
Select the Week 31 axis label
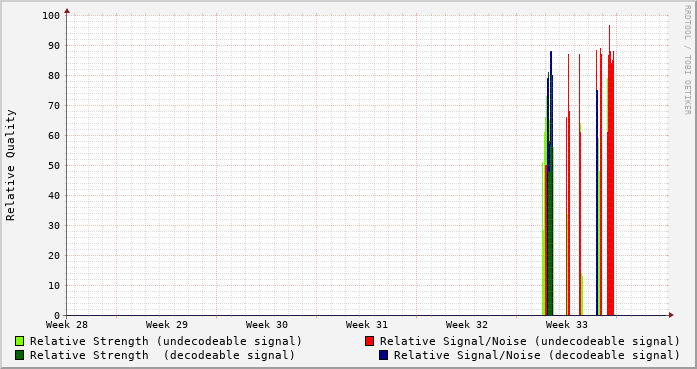[x=367, y=325]
